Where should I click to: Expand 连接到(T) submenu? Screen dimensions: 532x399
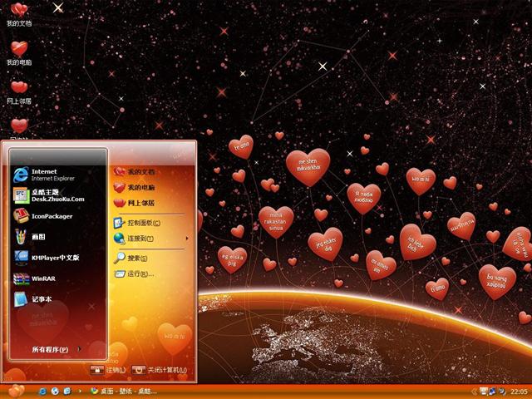pos(150,239)
